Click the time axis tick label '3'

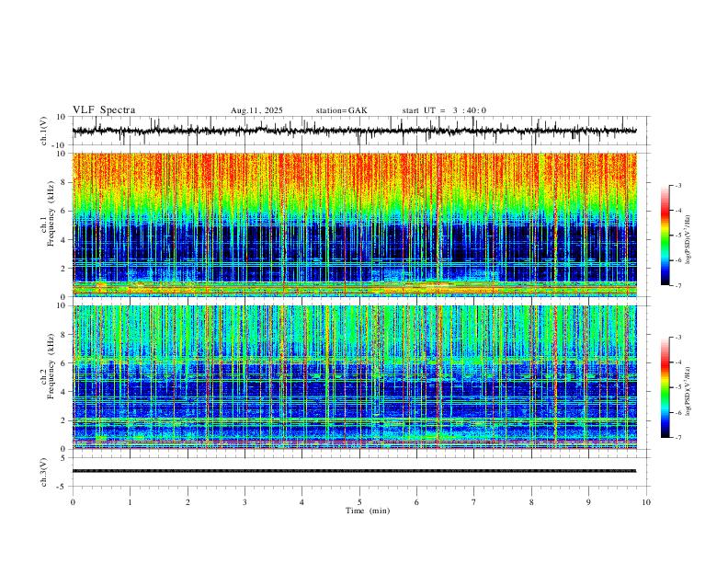click(x=245, y=502)
